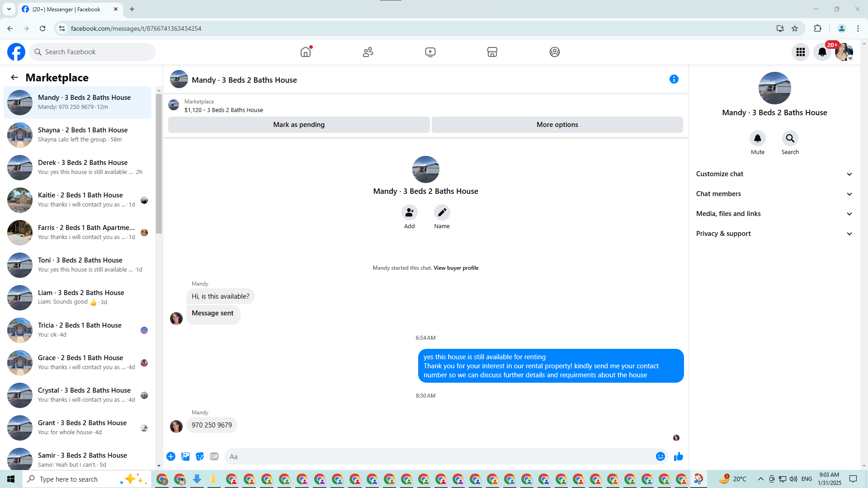Open the emoji picker

[x=660, y=456]
